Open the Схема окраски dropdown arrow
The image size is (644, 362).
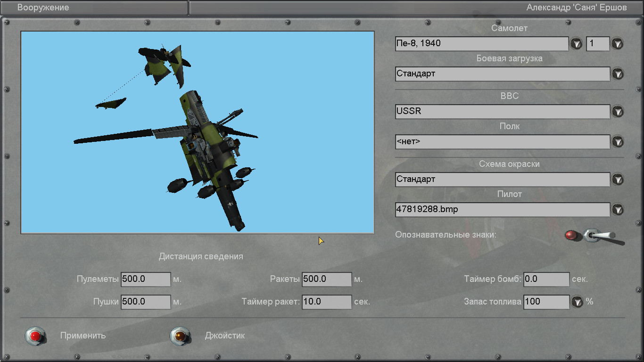618,180
